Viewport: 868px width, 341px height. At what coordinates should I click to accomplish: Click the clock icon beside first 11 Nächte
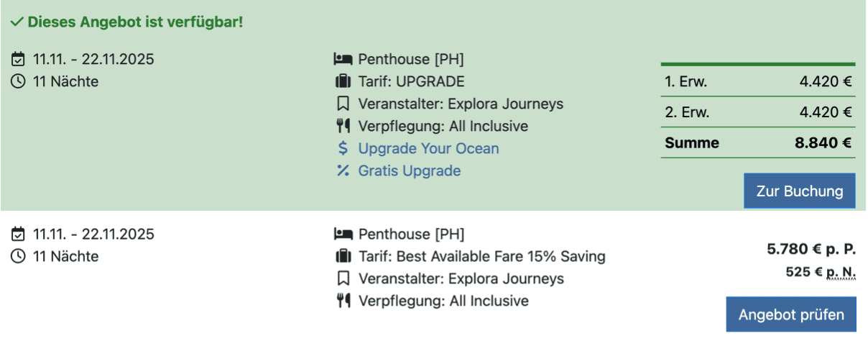19,81
